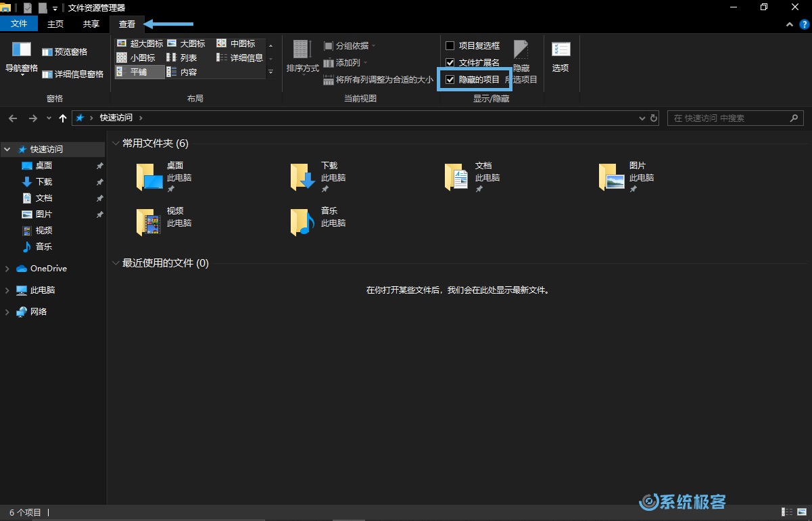Click the search magnifier icon

click(x=794, y=118)
